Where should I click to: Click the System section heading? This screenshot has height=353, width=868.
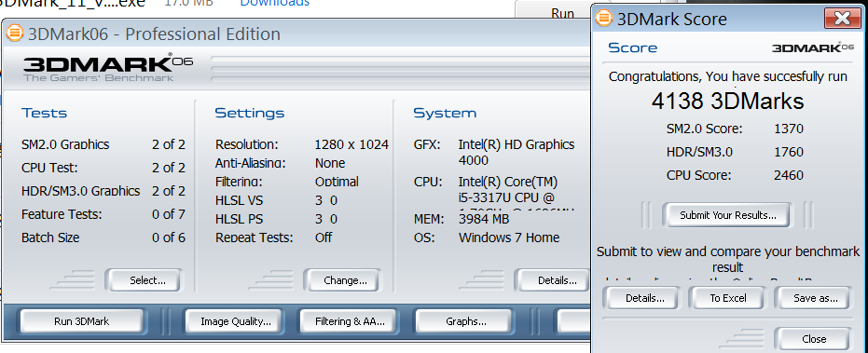pyautogui.click(x=445, y=113)
